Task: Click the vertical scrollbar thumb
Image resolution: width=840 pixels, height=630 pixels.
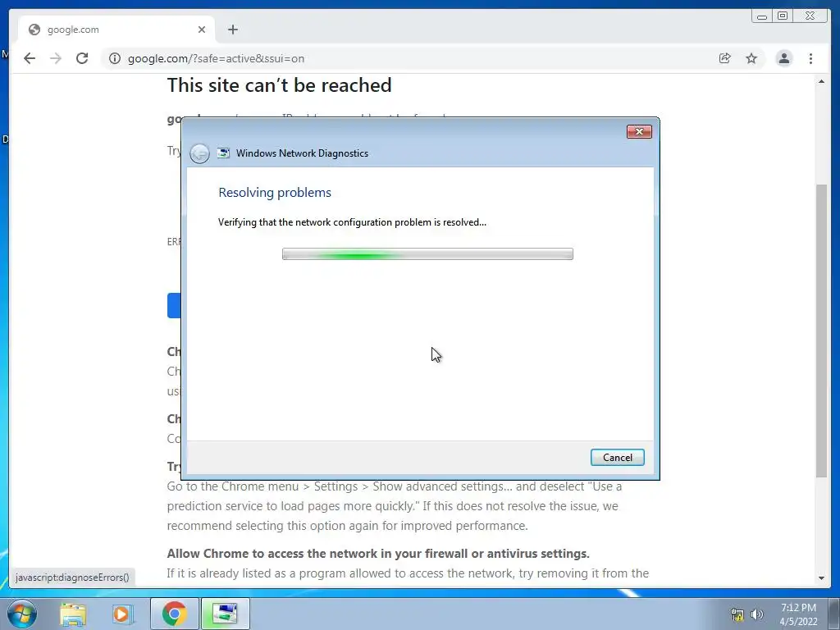Action: click(821, 331)
